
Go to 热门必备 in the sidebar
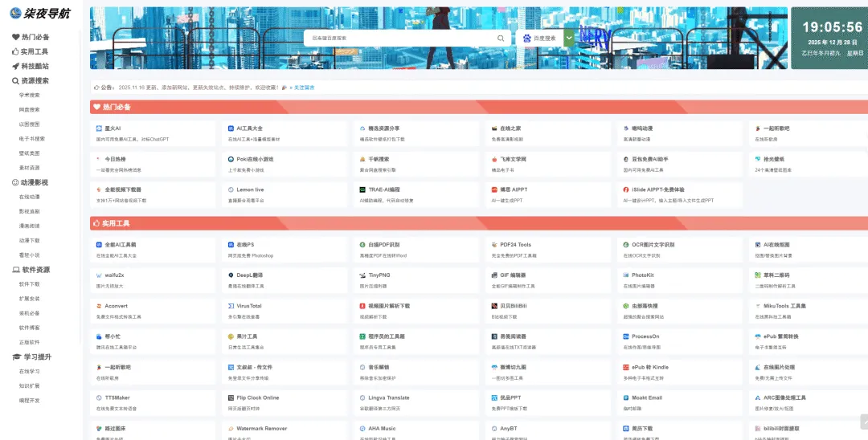[31, 37]
